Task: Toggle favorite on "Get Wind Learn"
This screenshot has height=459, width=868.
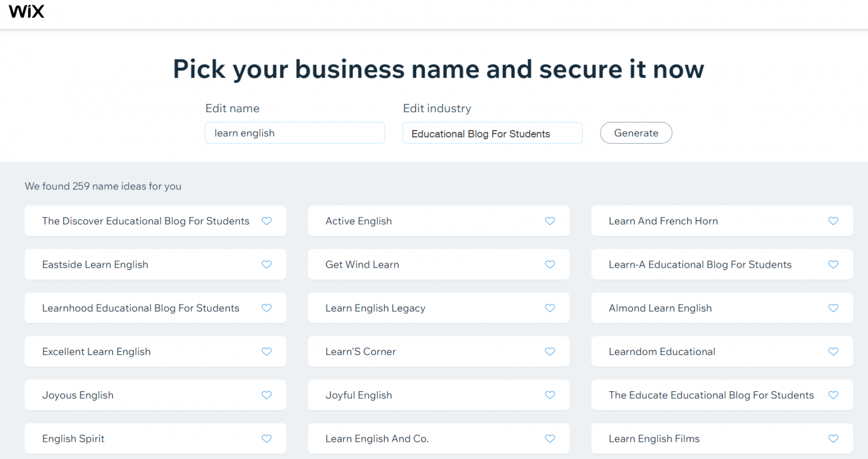Action: (x=550, y=264)
